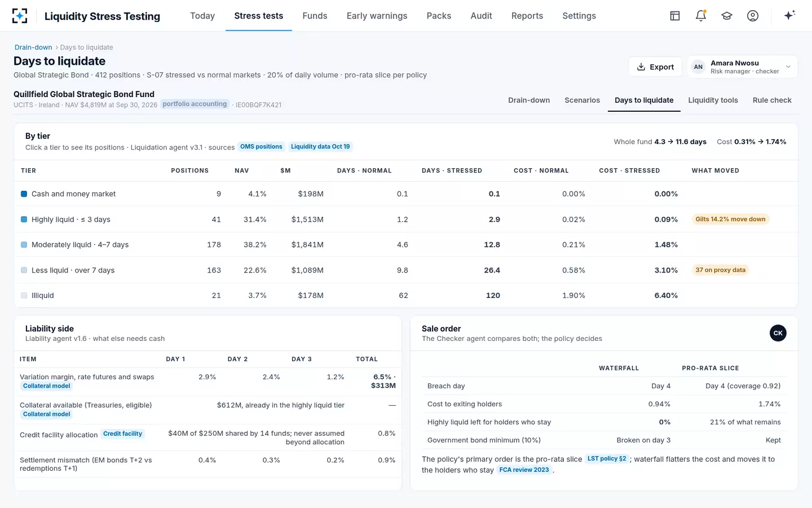The height and width of the screenshot is (508, 812).
Task: Select the Audit tab
Action: (x=481, y=16)
